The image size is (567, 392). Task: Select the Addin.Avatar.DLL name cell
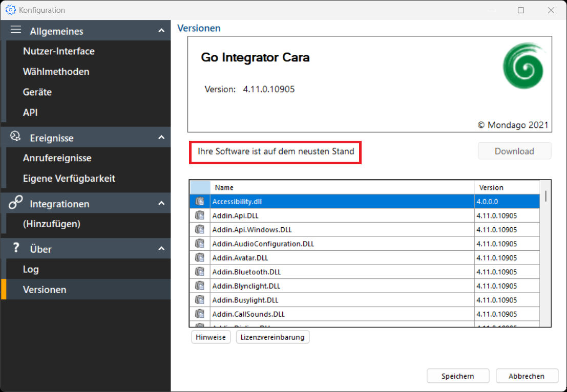(x=342, y=258)
